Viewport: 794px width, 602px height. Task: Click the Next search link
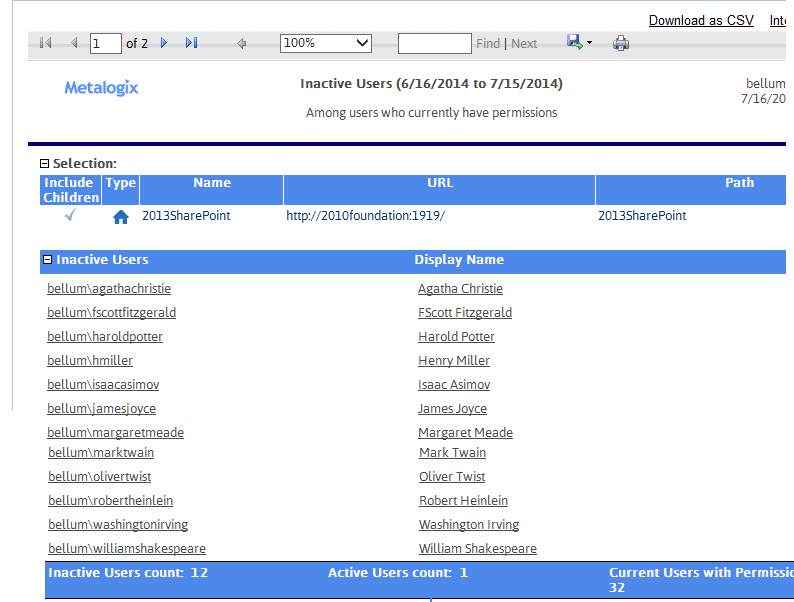(x=524, y=44)
